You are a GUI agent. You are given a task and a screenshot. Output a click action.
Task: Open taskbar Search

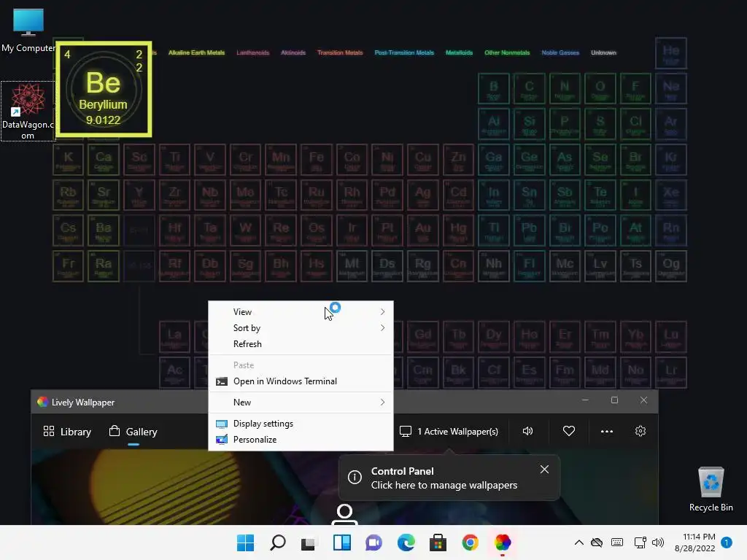[278, 542]
